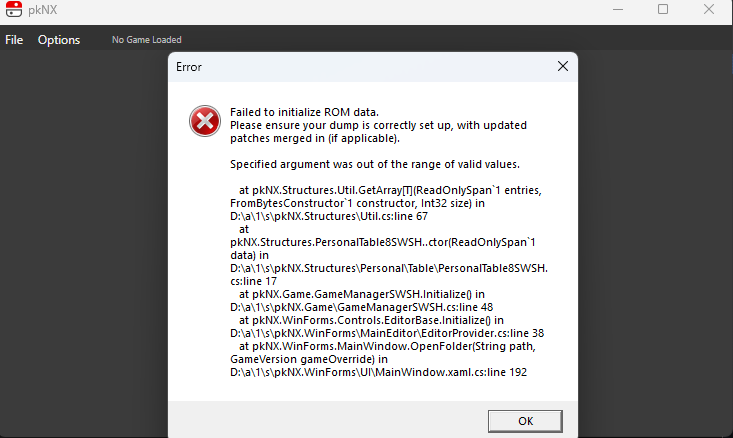The width and height of the screenshot is (733, 438).
Task: Click the Error dialog title bar
Action: (350, 66)
